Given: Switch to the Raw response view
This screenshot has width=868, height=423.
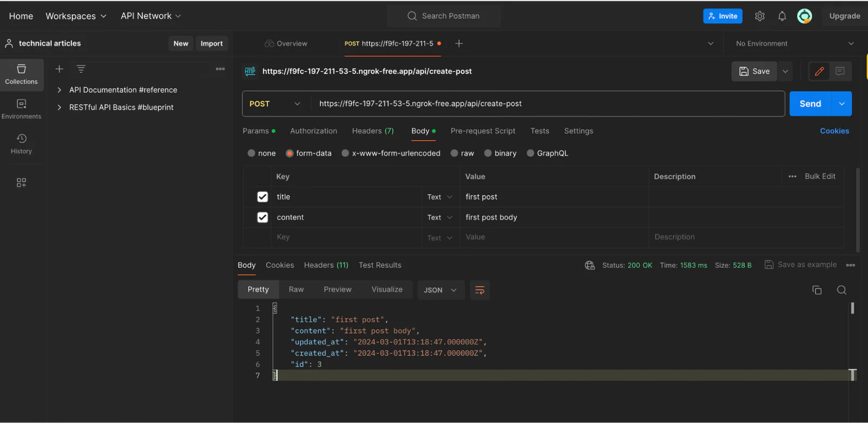Looking at the screenshot, I should 296,290.
